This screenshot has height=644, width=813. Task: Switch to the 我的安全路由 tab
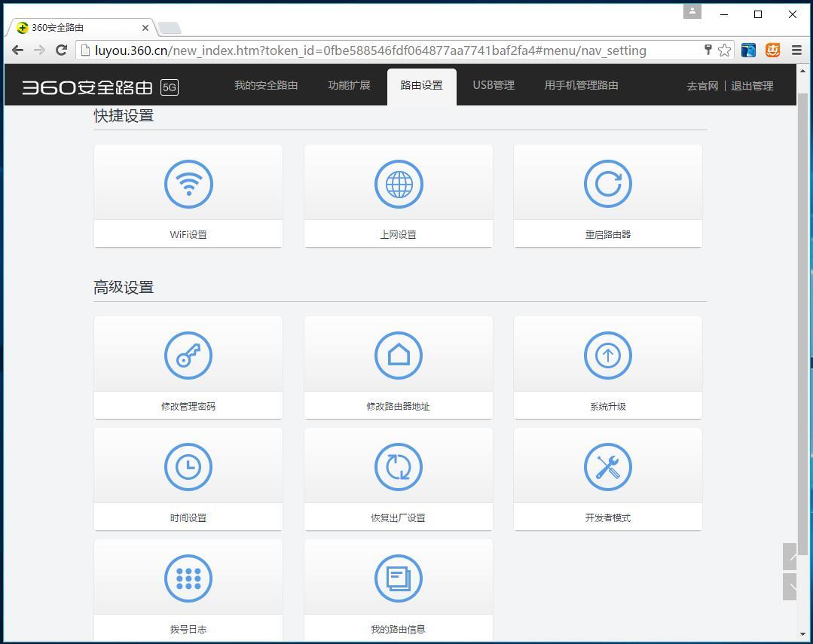pyautogui.click(x=266, y=85)
